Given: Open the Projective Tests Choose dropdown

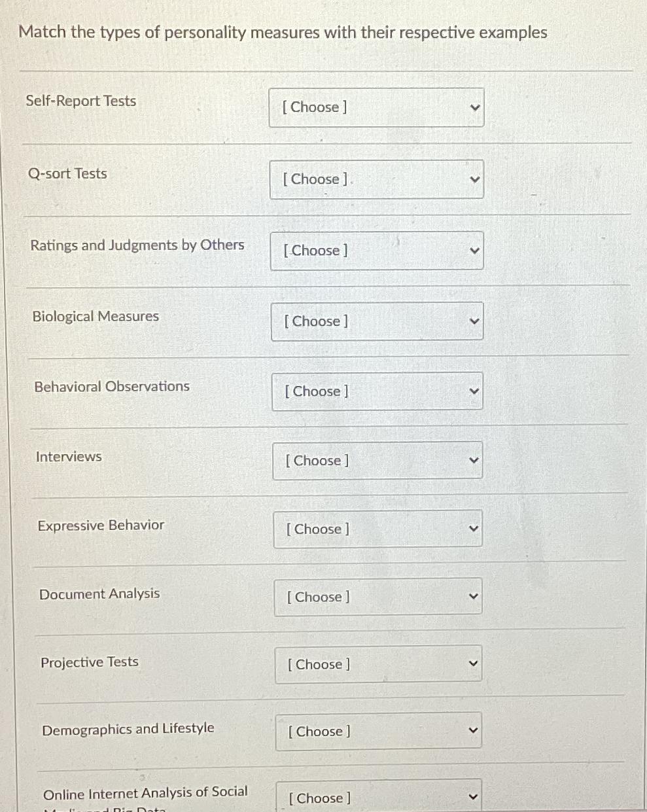Looking at the screenshot, I should 378,664.
